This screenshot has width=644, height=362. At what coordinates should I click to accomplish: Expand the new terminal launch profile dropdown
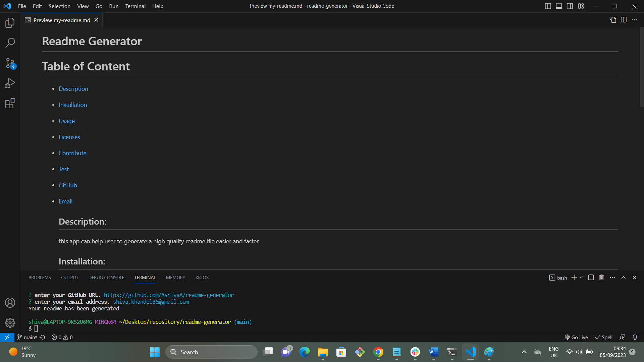[581, 278]
